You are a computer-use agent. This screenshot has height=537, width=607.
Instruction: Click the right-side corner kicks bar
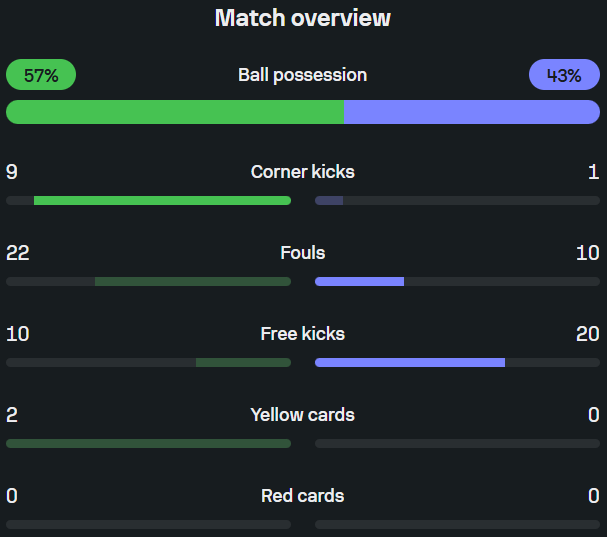[x=458, y=201]
